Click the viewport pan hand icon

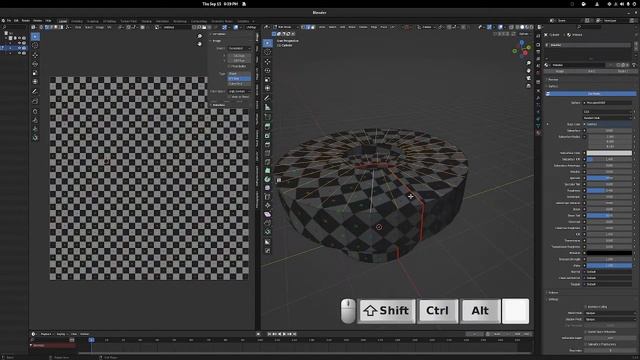(x=529, y=71)
